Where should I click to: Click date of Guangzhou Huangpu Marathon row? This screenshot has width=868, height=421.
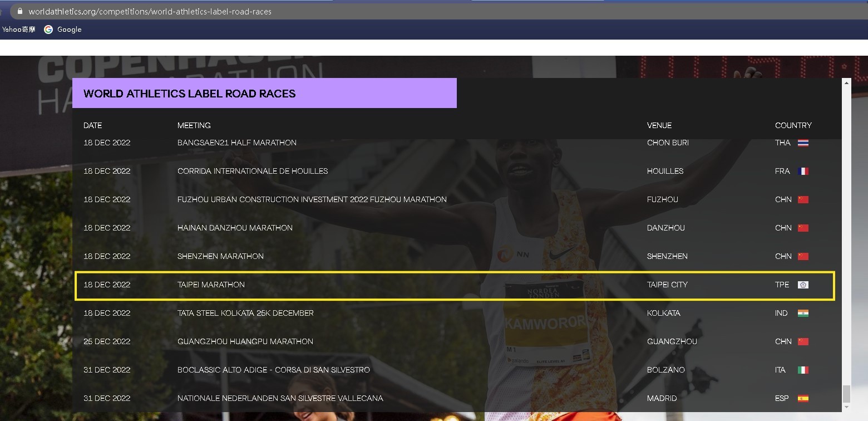pos(107,341)
